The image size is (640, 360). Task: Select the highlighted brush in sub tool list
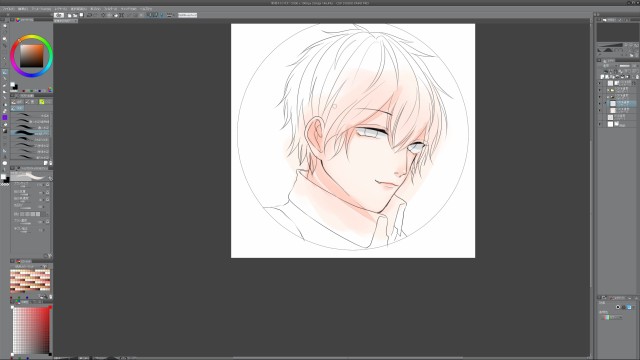click(31, 133)
